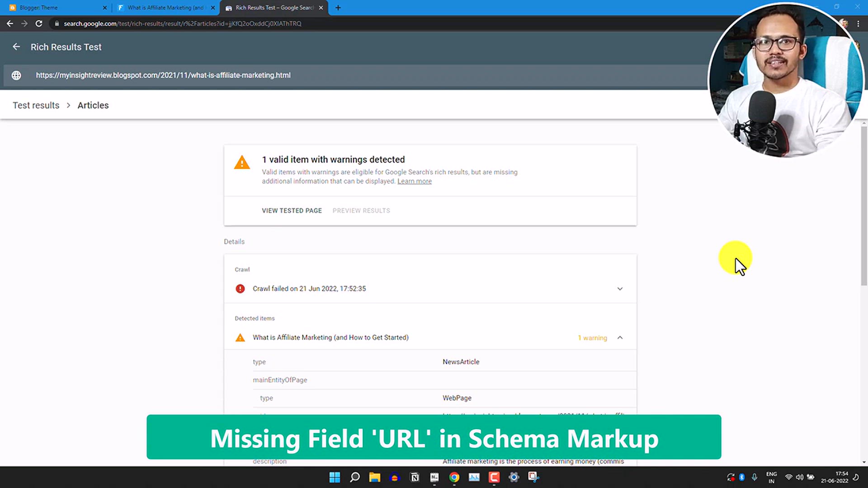The height and width of the screenshot is (488, 868).
Task: Expand the Crawl failed details row
Action: tap(620, 289)
